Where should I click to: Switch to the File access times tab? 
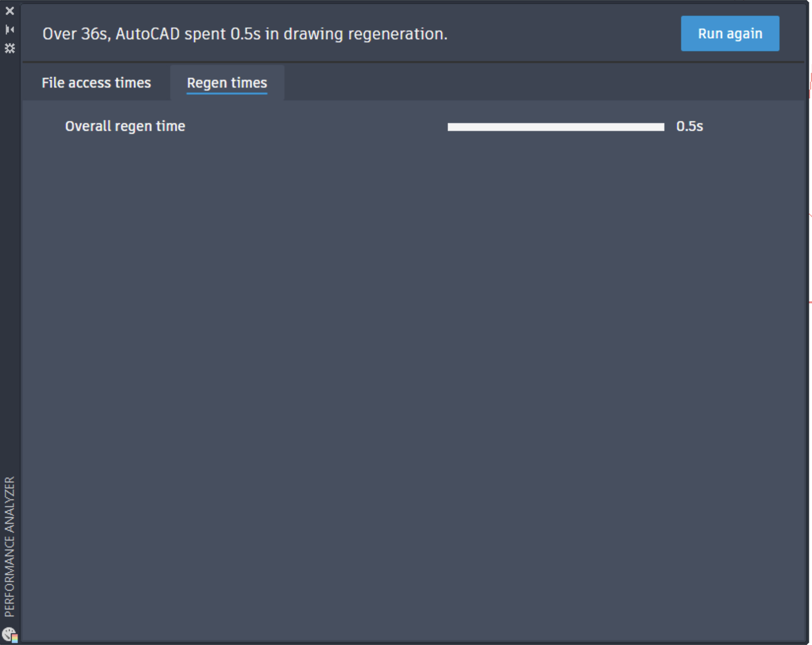96,83
